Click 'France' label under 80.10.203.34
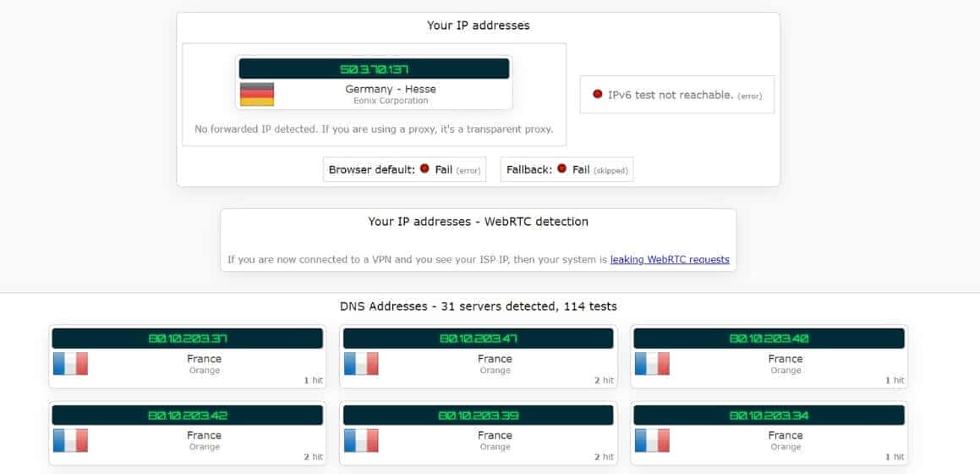The width and height of the screenshot is (980, 474). (786, 435)
